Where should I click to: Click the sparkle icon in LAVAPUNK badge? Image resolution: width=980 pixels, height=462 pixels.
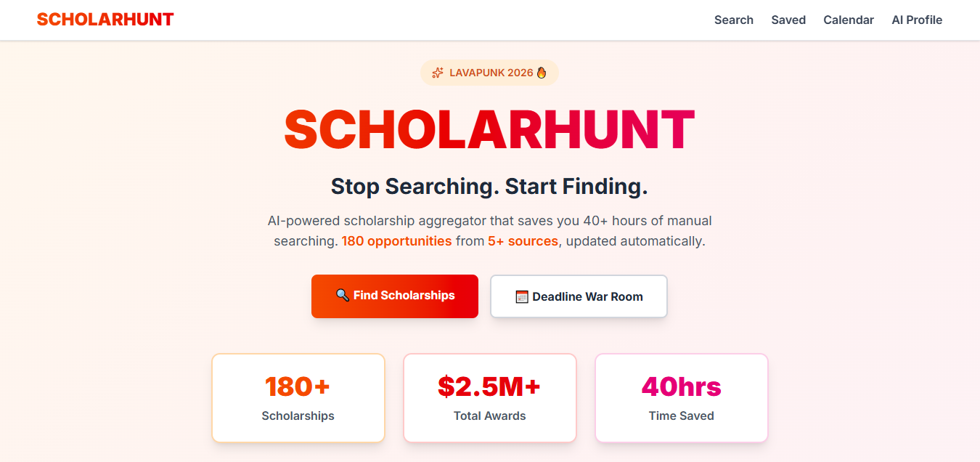click(438, 73)
